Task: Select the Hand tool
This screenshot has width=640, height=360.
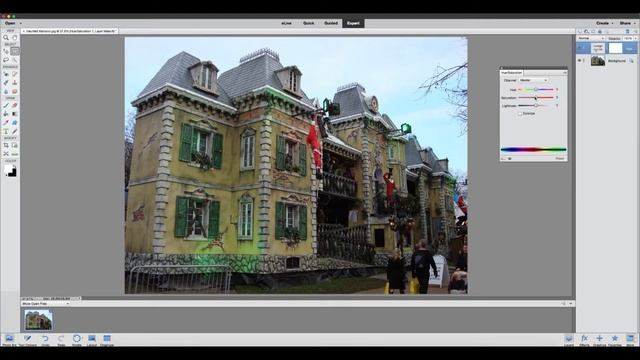Action: point(15,38)
